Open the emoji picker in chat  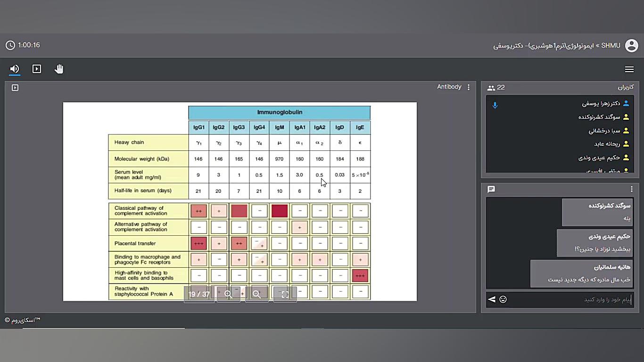click(503, 299)
